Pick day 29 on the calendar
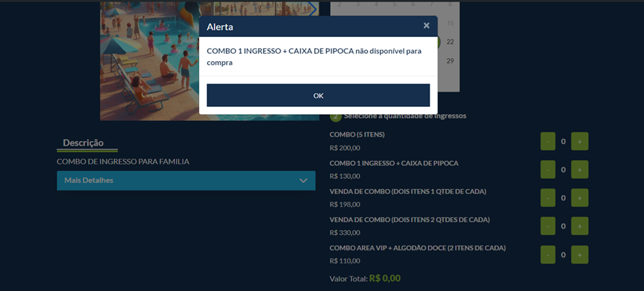 coord(450,61)
